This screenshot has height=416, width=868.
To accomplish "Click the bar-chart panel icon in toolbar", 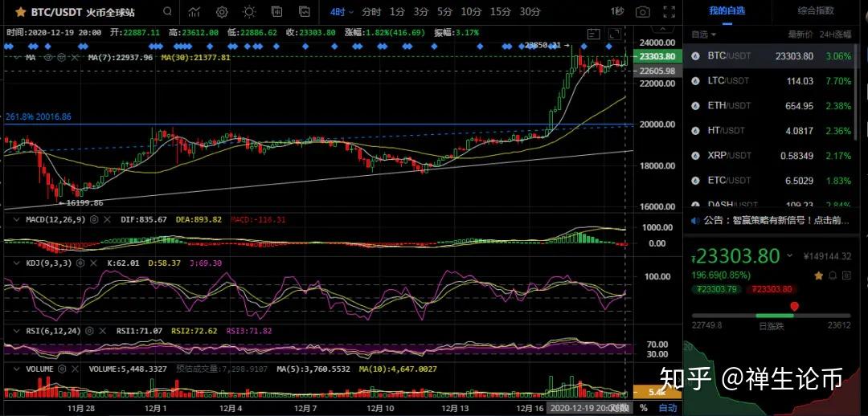I will coord(276,11).
